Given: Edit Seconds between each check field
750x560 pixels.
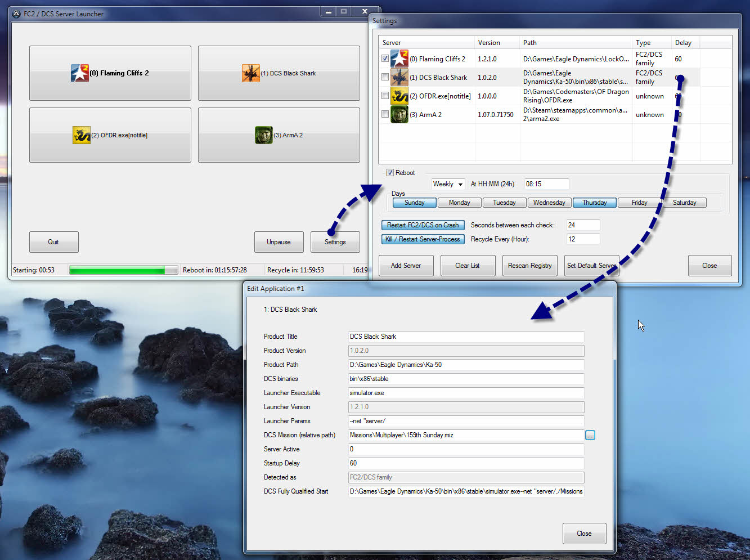Looking at the screenshot, I should click(583, 225).
